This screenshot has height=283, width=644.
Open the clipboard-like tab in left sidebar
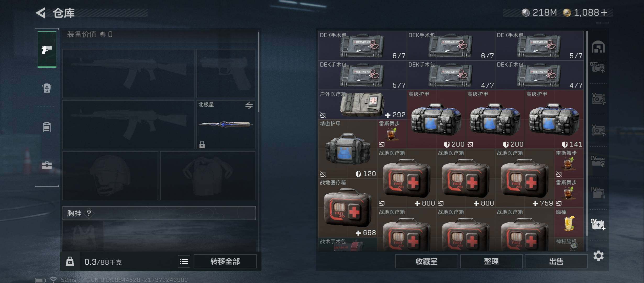(47, 127)
